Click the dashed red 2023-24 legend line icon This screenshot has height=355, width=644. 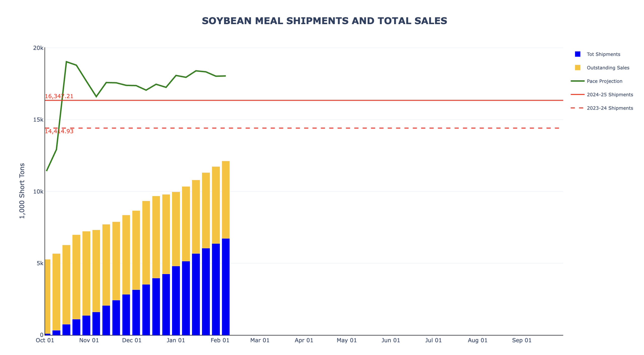pos(577,108)
